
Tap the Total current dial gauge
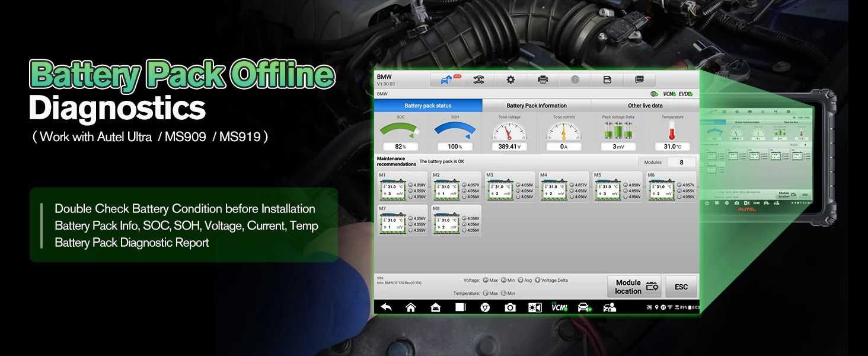click(564, 131)
